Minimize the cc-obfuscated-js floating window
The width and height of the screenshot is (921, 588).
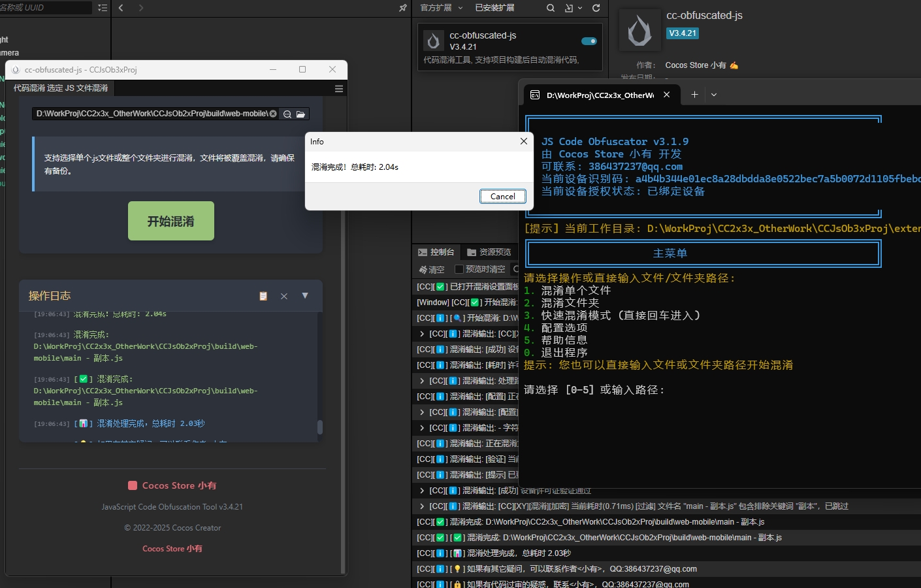click(273, 69)
